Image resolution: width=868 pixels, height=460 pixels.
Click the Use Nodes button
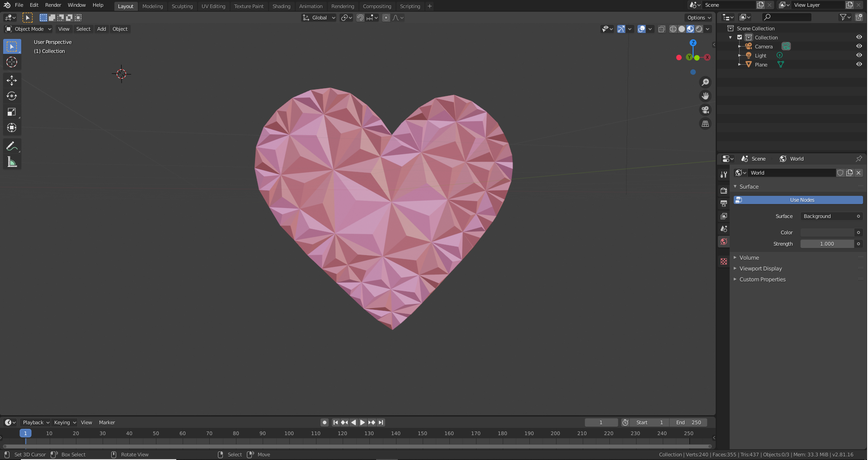[x=802, y=199]
